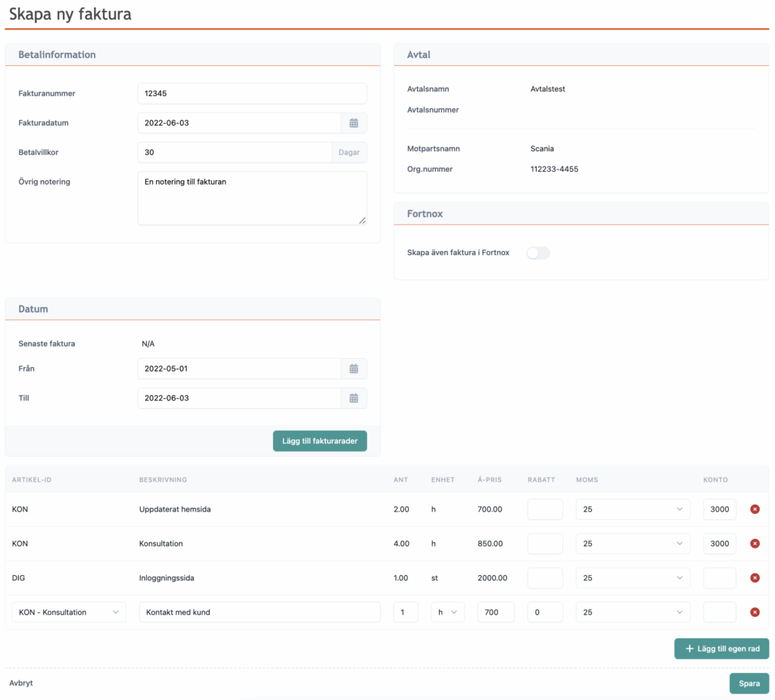Click Lägg till fakturarader button
The width and height of the screenshot is (775, 700).
point(319,441)
